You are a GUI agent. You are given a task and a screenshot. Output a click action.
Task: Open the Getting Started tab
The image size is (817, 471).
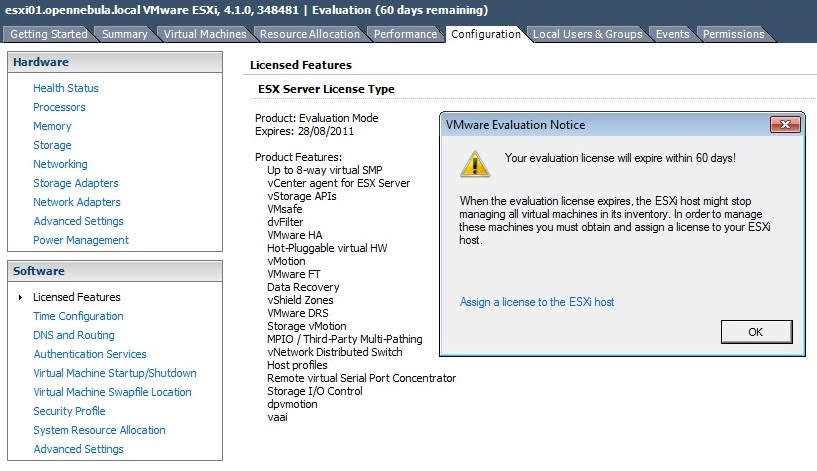coord(48,34)
